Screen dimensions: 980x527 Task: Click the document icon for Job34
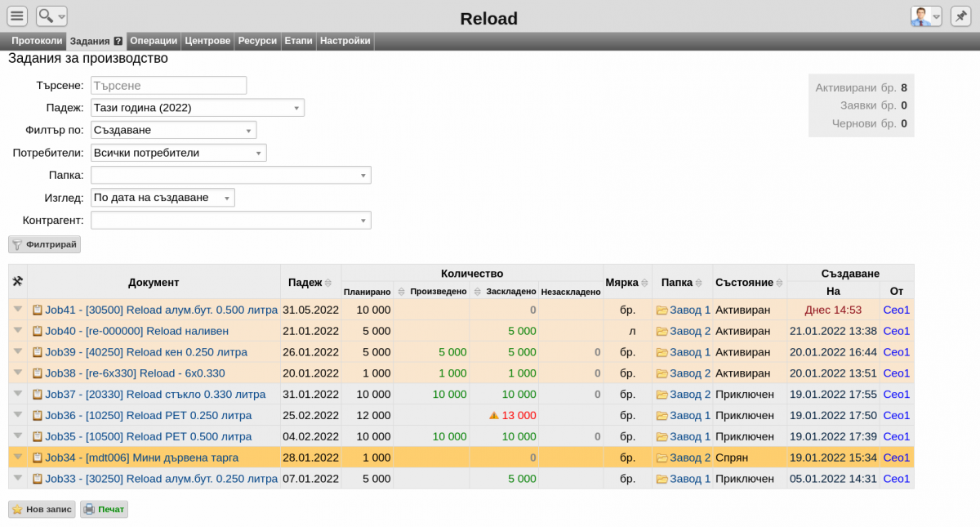tap(37, 458)
